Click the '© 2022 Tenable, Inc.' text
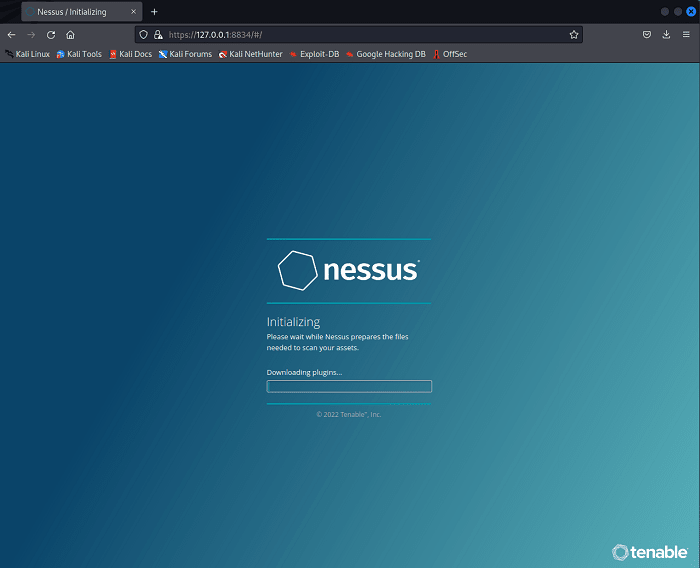 point(349,414)
